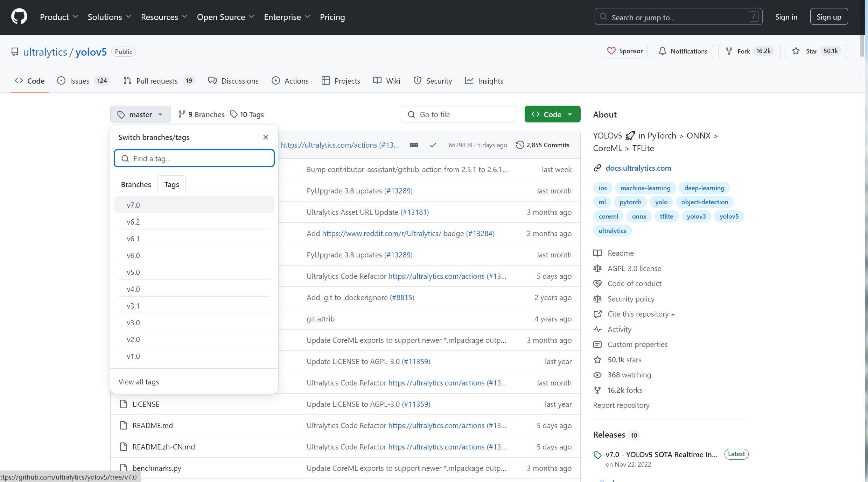The width and height of the screenshot is (868, 482).
Task: Expand the Solutions menu
Action: [109, 17]
